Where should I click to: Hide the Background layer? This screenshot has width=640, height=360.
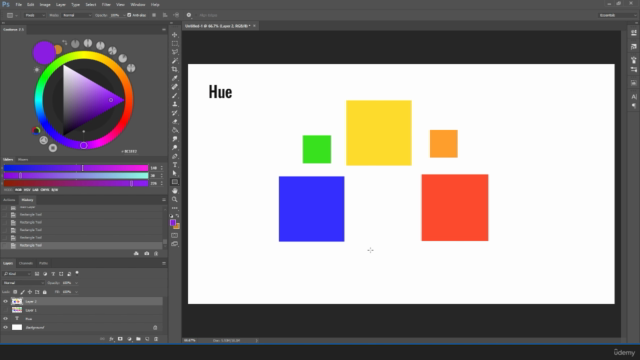pos(5,327)
